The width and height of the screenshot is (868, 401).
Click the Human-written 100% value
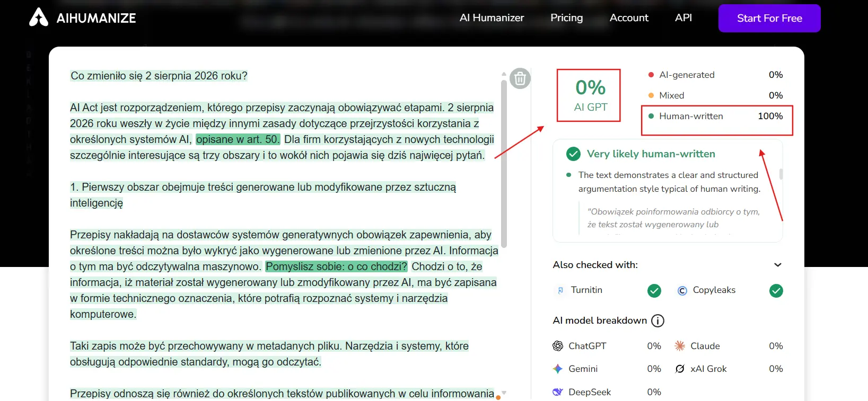[x=770, y=116]
